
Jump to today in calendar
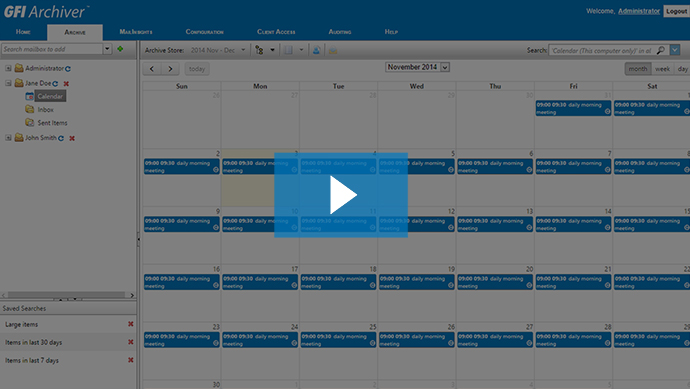tap(197, 69)
